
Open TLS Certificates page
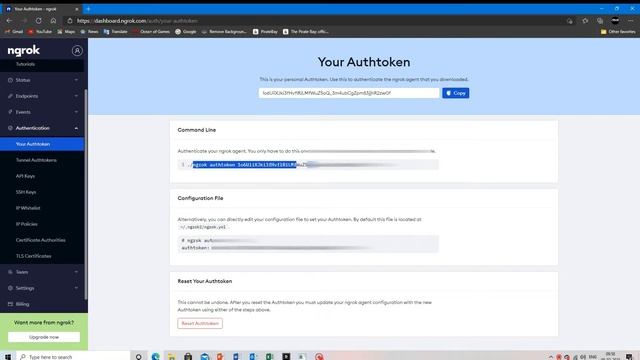pos(33,256)
